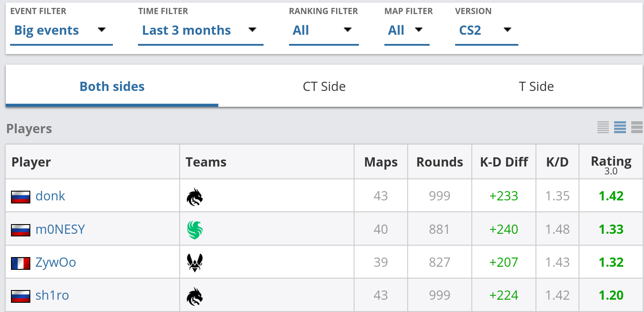Click French flag next to ZywOo
This screenshot has width=644, height=312.
21,263
